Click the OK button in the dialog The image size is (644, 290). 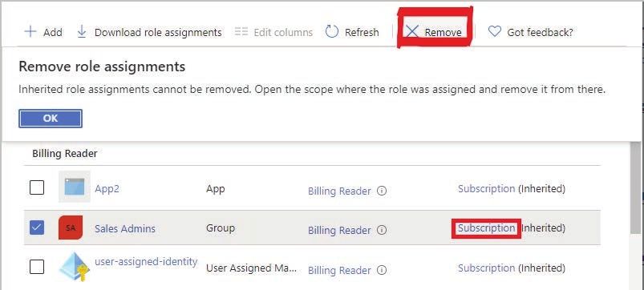51,119
